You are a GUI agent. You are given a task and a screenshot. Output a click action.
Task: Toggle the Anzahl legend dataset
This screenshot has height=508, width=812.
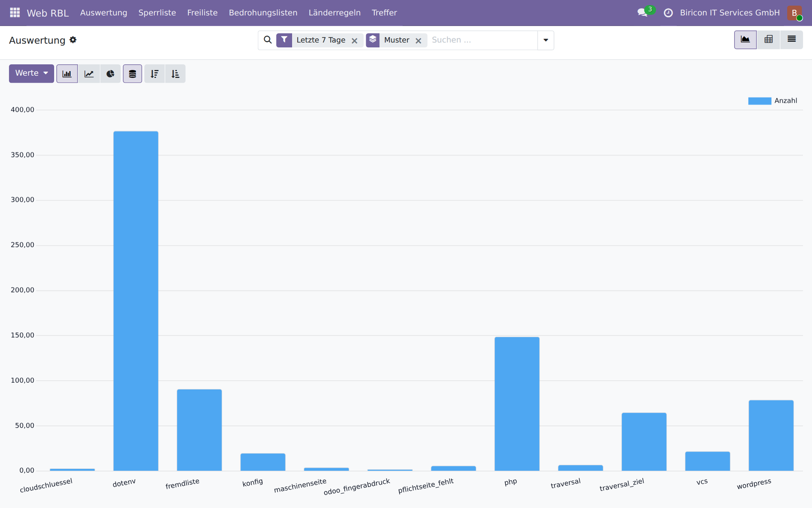(773, 101)
